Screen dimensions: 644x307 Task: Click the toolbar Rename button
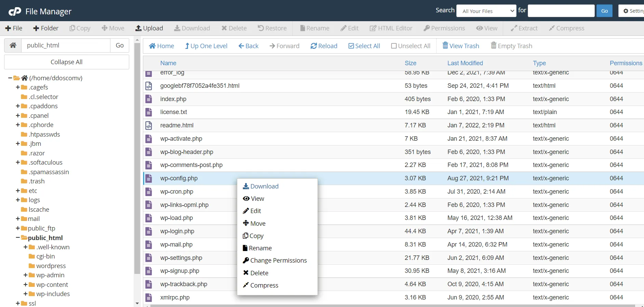[315, 28]
